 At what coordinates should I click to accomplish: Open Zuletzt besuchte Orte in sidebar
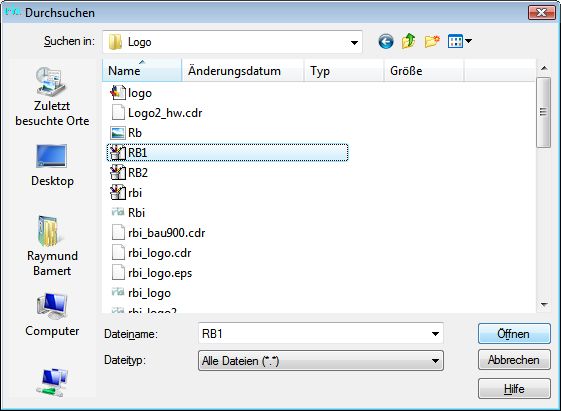click(52, 97)
